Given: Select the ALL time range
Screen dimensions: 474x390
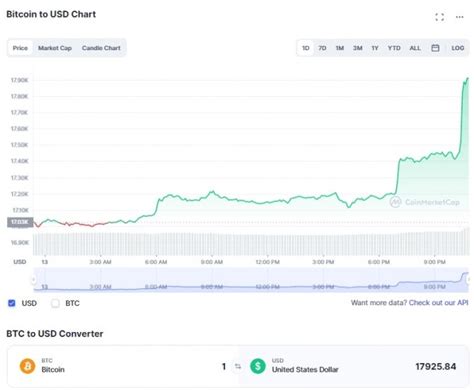Looking at the screenshot, I should (415, 48).
